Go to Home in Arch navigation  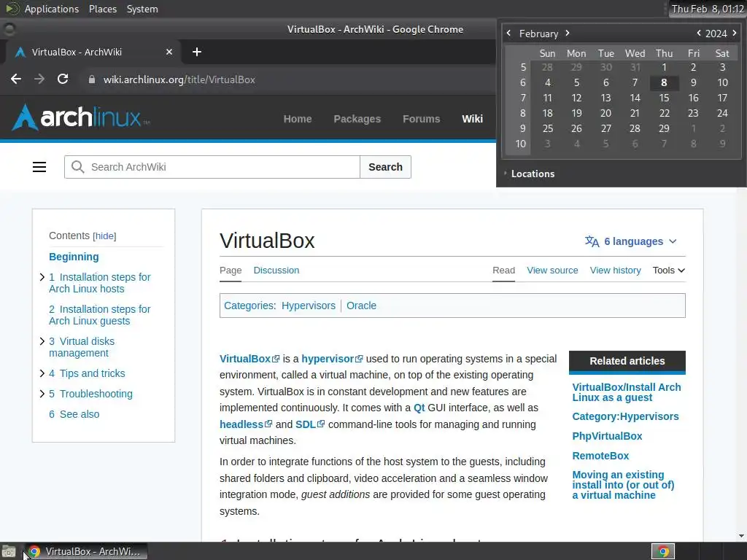(298, 119)
